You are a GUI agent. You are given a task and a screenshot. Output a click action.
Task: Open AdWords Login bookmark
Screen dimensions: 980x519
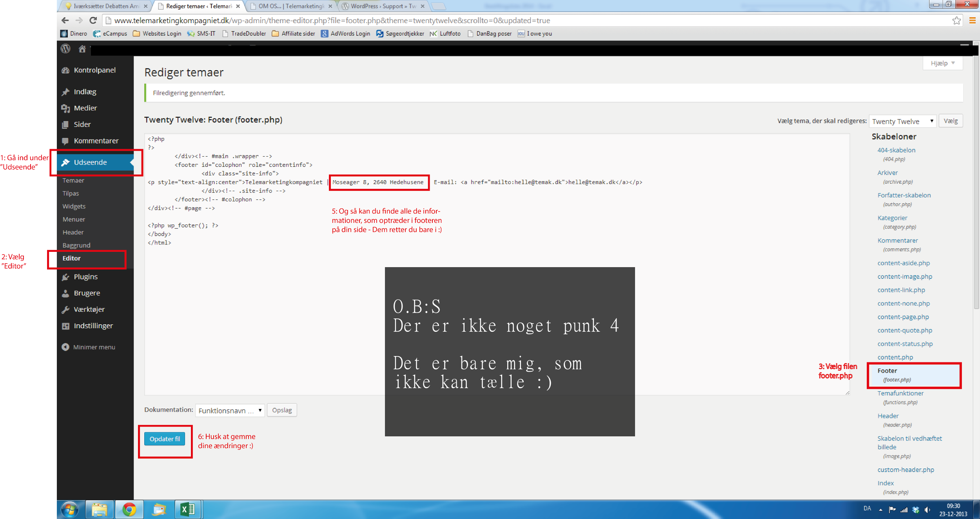(346, 34)
